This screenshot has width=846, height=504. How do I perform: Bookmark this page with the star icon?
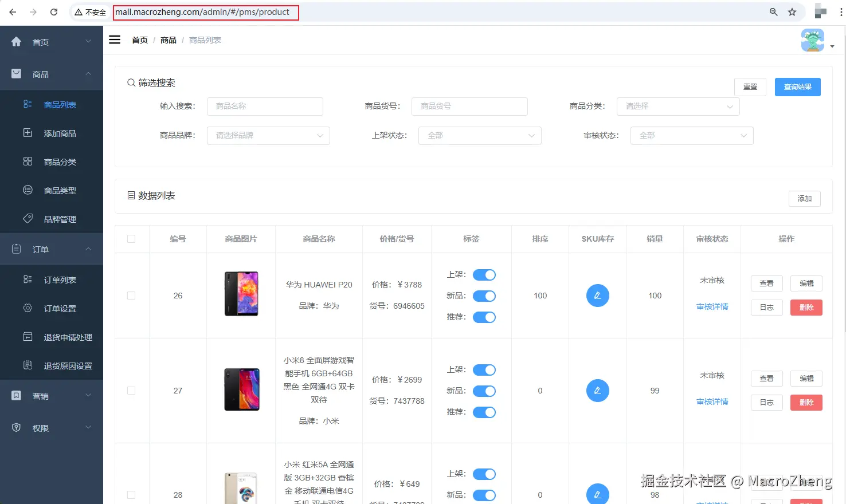tap(792, 12)
